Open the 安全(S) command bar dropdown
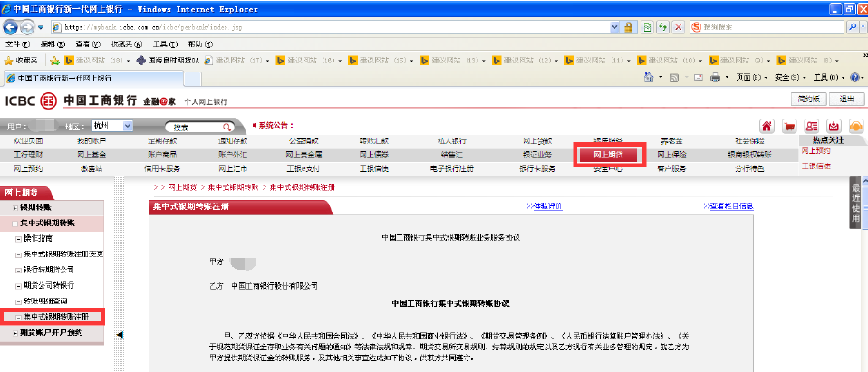This screenshot has width=868, height=372. (790, 78)
